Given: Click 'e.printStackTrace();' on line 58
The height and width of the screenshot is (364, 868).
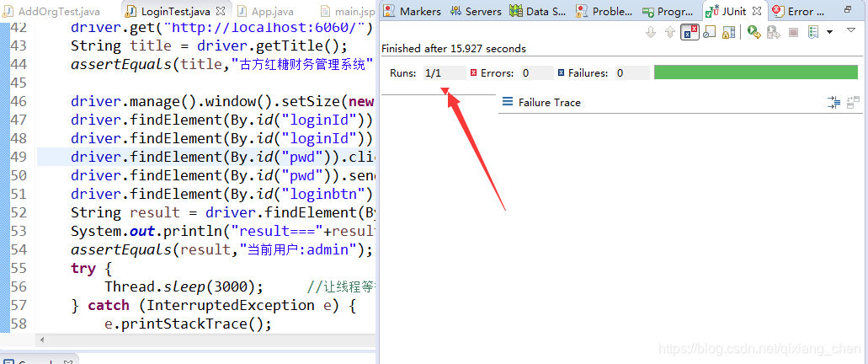Looking at the screenshot, I should pos(189,324).
